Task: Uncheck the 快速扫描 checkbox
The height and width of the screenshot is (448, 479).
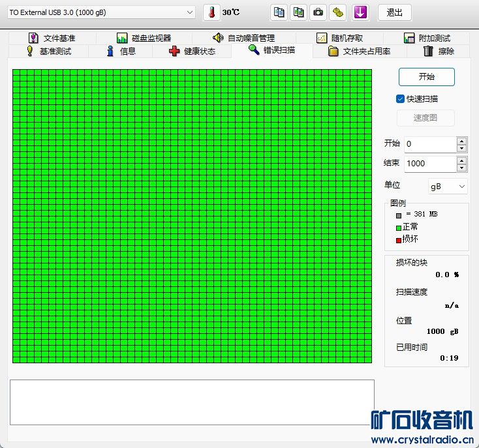Action: [x=400, y=99]
